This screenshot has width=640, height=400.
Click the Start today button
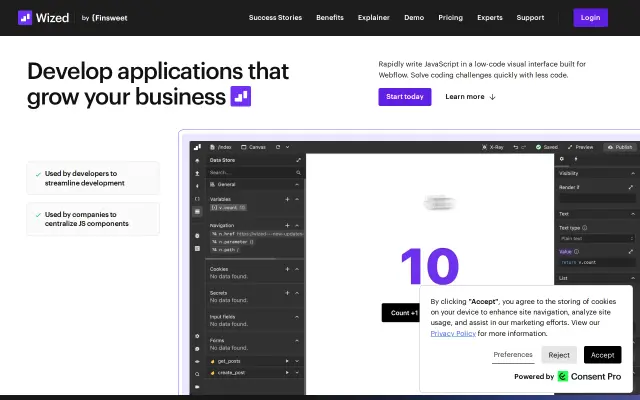coord(404,97)
